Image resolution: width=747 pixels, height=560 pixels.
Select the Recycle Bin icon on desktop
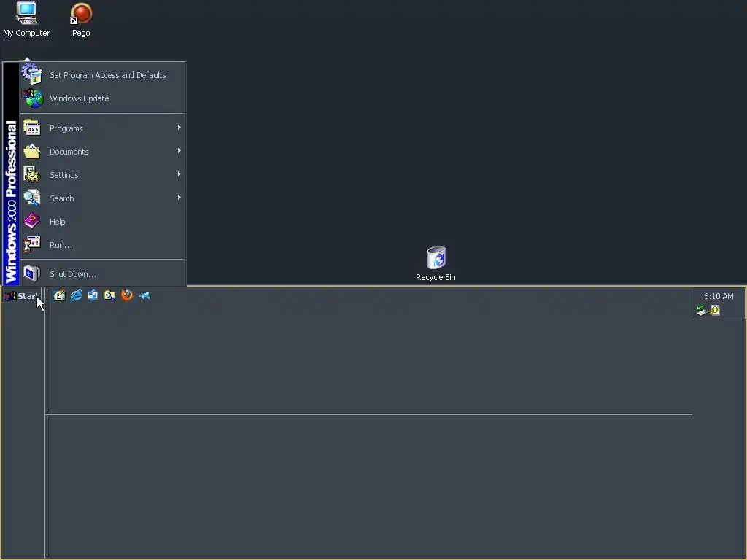click(436, 264)
